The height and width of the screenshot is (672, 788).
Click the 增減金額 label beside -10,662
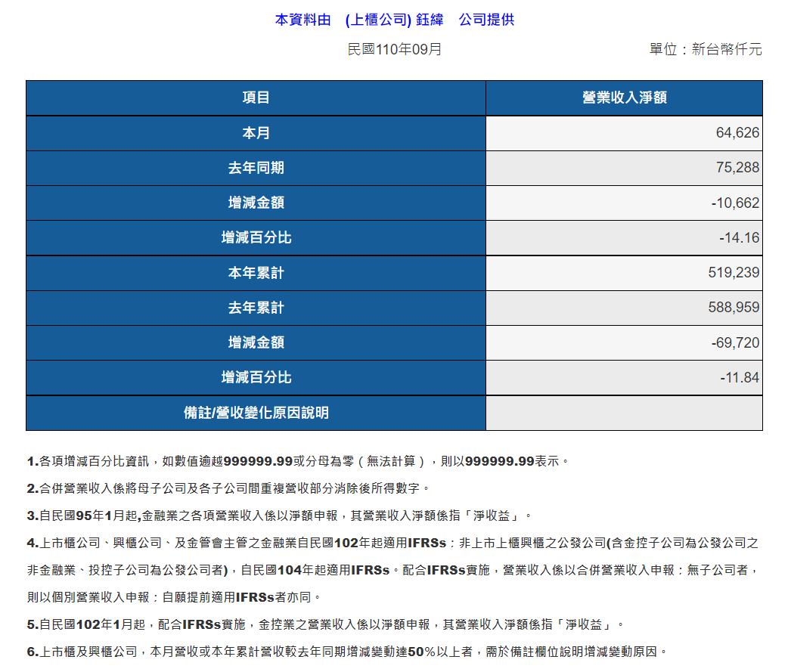pos(256,203)
